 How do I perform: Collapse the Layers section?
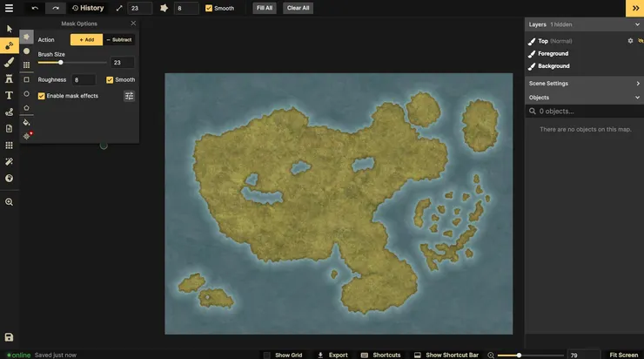point(637,24)
